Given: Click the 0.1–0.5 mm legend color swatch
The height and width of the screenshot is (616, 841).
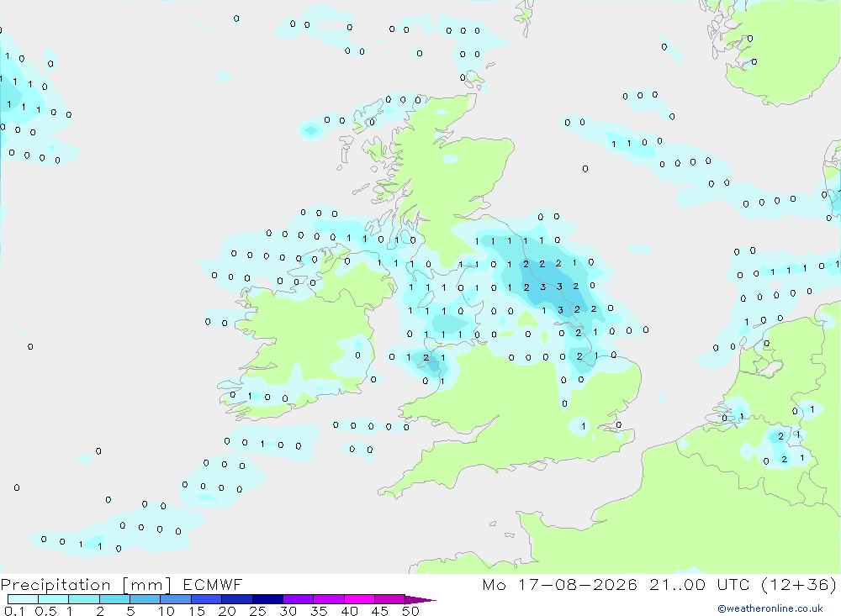Looking at the screenshot, I should [x=23, y=599].
